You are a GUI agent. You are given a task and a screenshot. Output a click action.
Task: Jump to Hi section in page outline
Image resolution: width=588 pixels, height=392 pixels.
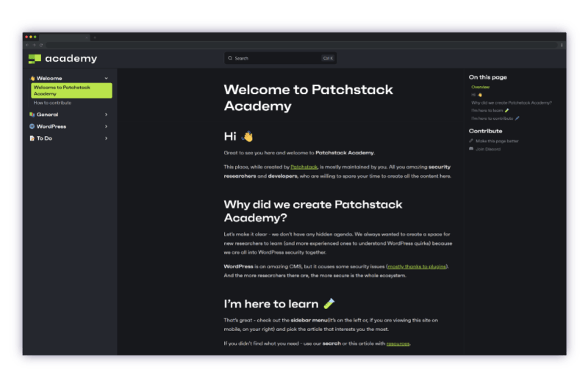coord(476,95)
